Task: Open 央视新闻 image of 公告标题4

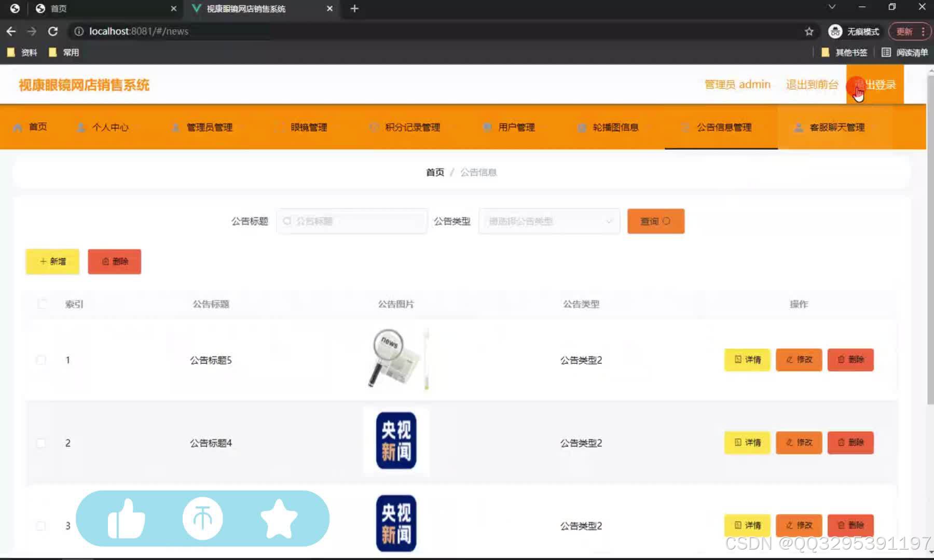Action: (396, 441)
